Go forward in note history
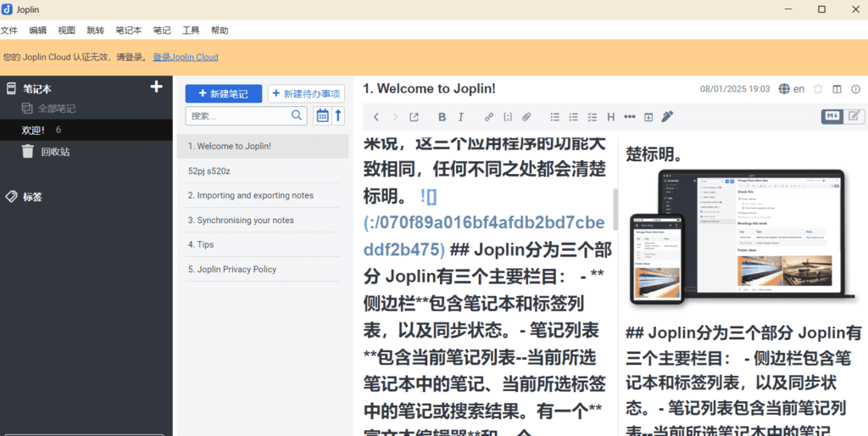Screen dimensions: 868x436 click(x=395, y=117)
